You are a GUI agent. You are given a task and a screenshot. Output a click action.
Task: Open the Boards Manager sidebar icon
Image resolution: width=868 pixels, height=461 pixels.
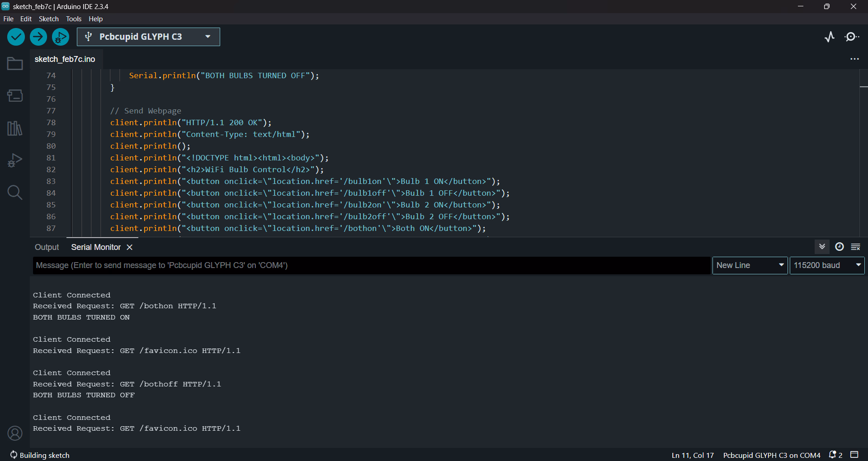pyautogui.click(x=14, y=96)
